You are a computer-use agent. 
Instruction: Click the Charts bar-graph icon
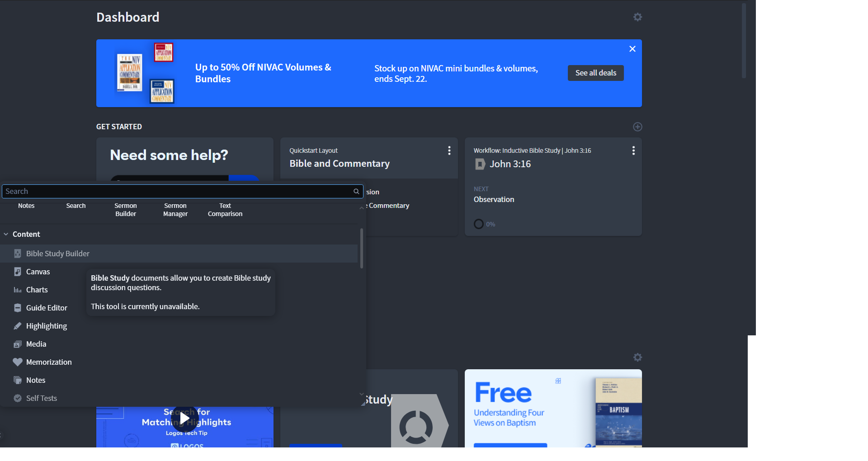tap(18, 290)
